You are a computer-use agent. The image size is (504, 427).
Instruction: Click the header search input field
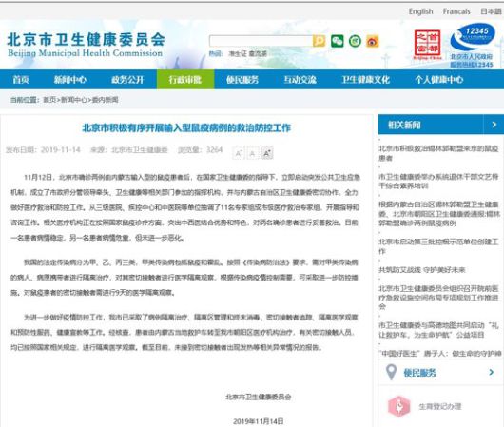point(261,41)
